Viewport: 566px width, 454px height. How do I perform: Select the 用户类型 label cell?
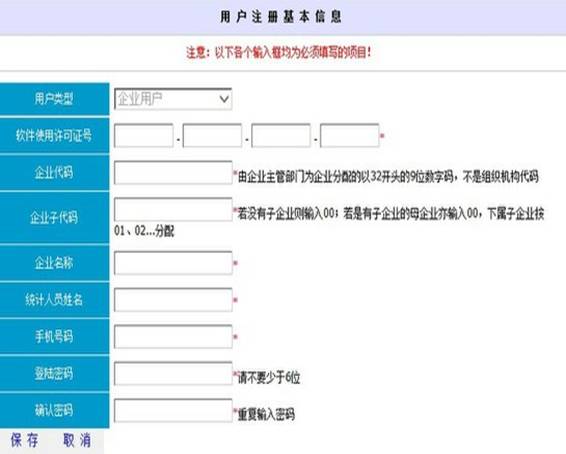point(55,99)
